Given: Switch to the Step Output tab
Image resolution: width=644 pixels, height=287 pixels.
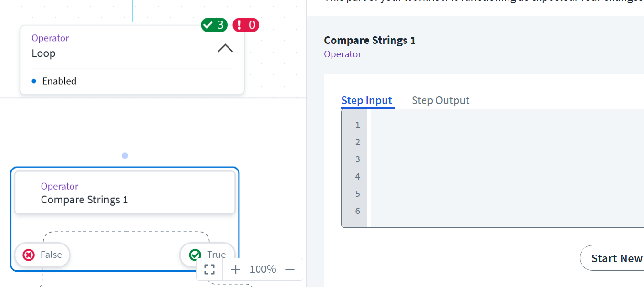Looking at the screenshot, I should click(x=440, y=100).
